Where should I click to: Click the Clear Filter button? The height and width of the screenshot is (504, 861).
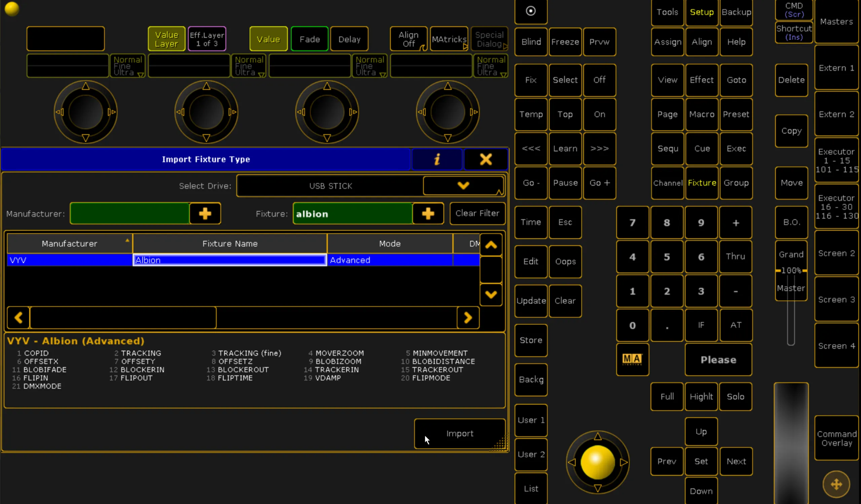(x=477, y=213)
